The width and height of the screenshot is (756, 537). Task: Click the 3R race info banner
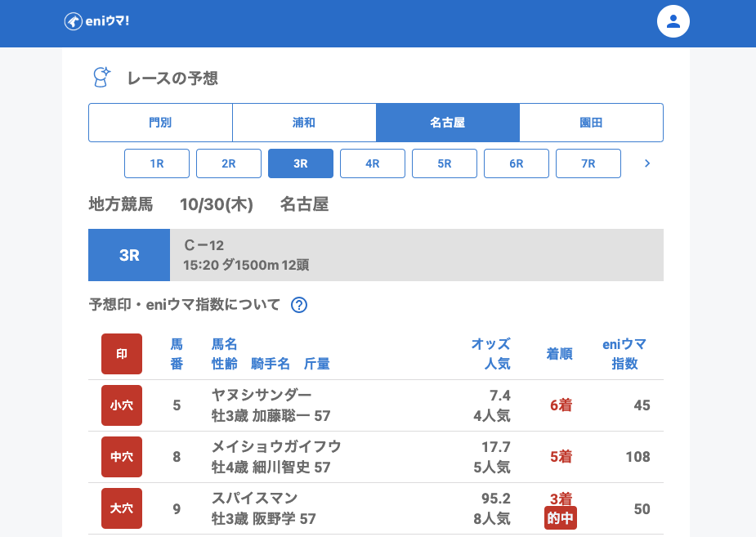click(x=376, y=255)
